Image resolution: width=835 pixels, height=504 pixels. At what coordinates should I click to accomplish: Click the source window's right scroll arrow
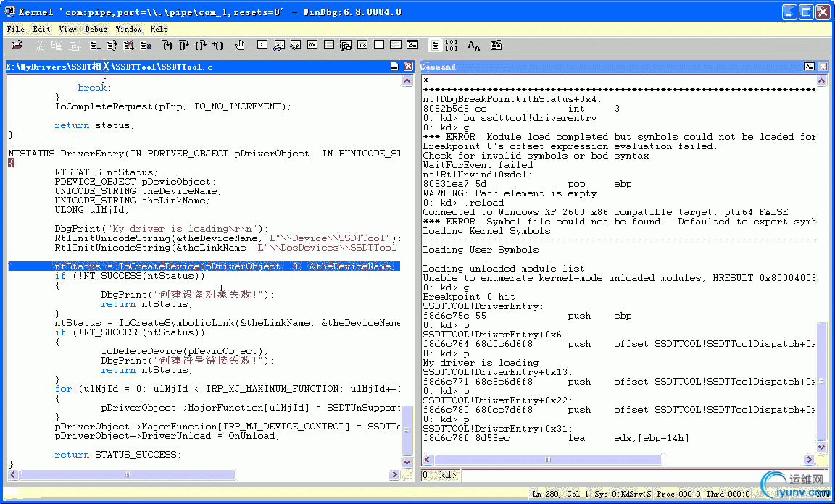(x=394, y=474)
